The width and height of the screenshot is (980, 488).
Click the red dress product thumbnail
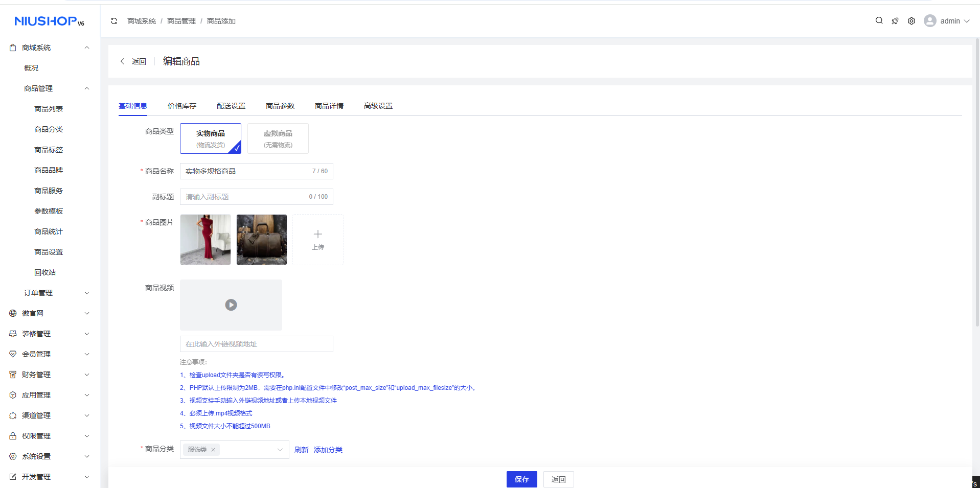(206, 240)
